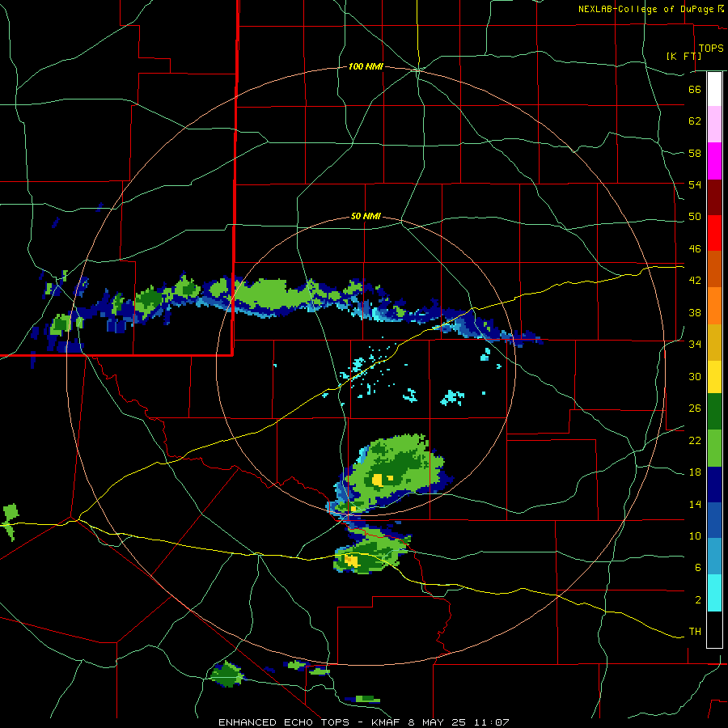Screen dimensions: 728x728
Task: Select the '42' legend value
Action: [x=695, y=281]
